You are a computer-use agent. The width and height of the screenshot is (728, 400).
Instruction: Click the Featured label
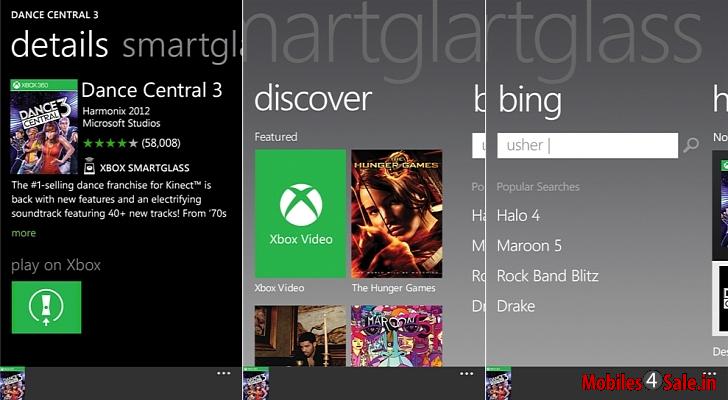[276, 137]
